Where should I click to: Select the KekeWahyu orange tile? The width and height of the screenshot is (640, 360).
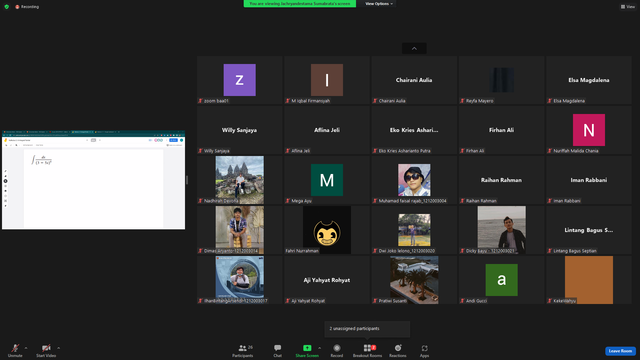click(x=589, y=280)
